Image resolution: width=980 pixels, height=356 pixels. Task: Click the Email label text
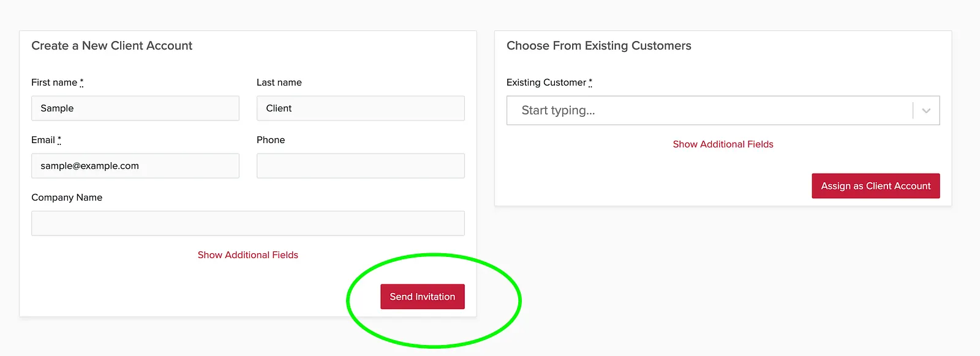click(x=43, y=140)
